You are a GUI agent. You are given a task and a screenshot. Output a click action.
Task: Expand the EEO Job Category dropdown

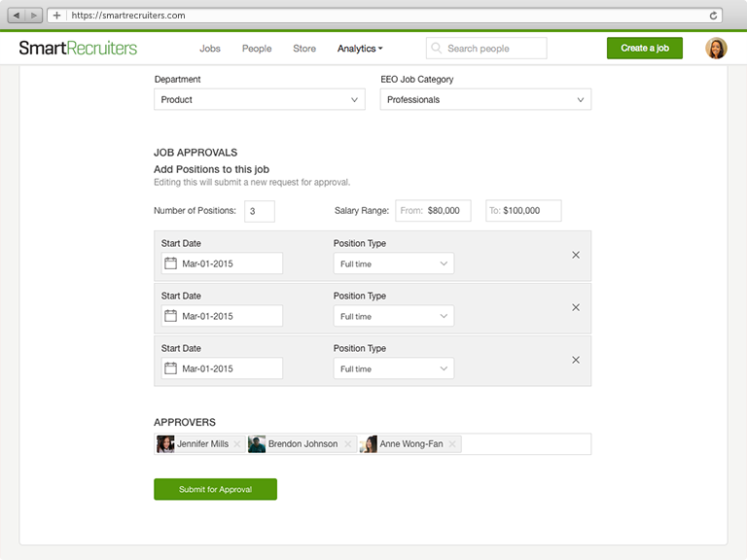click(x=485, y=99)
